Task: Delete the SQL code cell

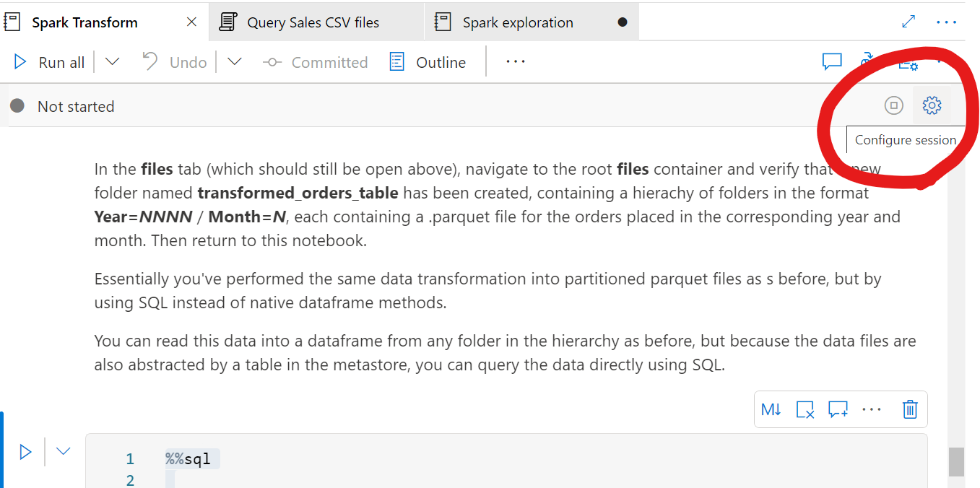Action: point(909,409)
